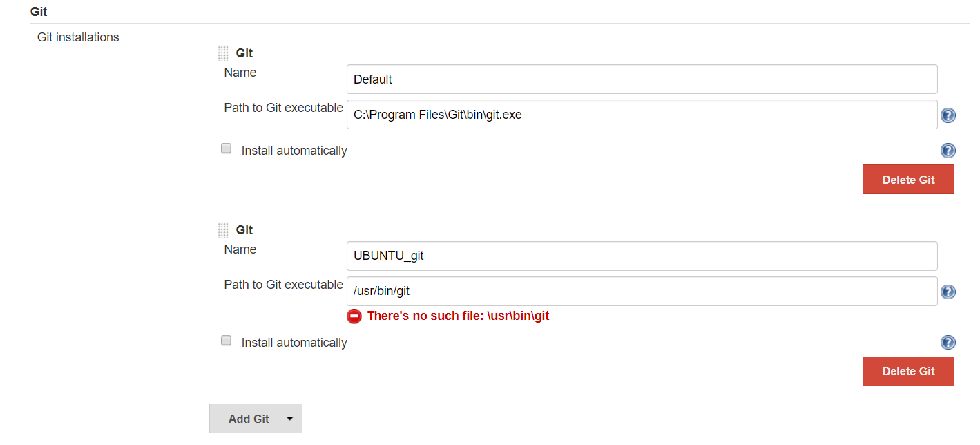Viewport: 980px width, 445px height.
Task: Click the "There's no such file" error message
Action: point(458,316)
